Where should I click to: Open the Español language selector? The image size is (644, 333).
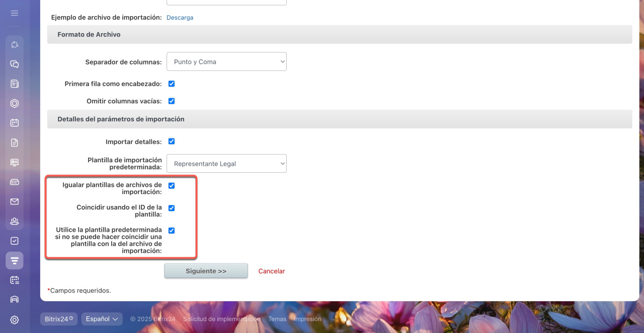(102, 319)
